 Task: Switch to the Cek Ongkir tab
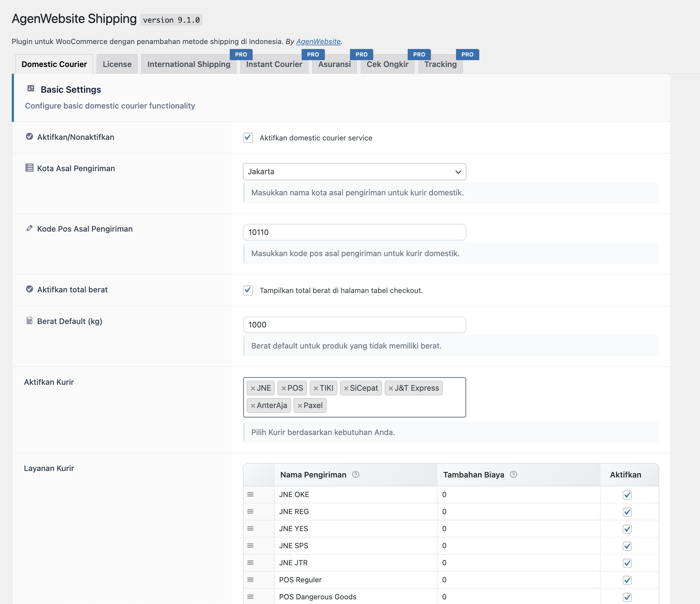coord(388,64)
